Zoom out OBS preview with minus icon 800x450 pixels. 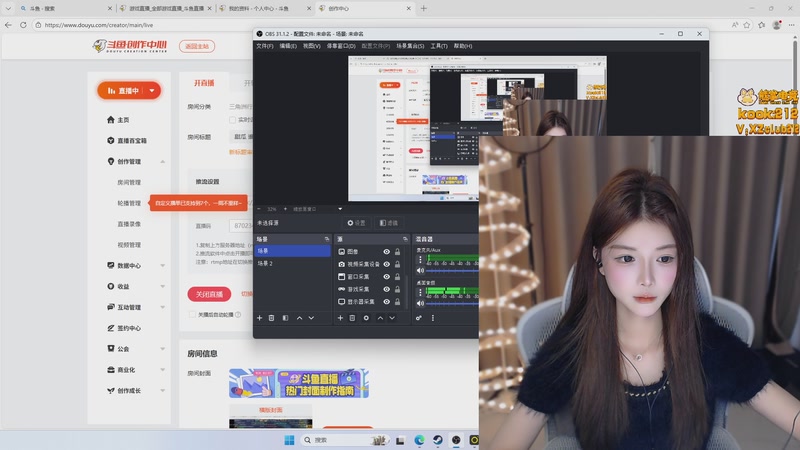259,209
